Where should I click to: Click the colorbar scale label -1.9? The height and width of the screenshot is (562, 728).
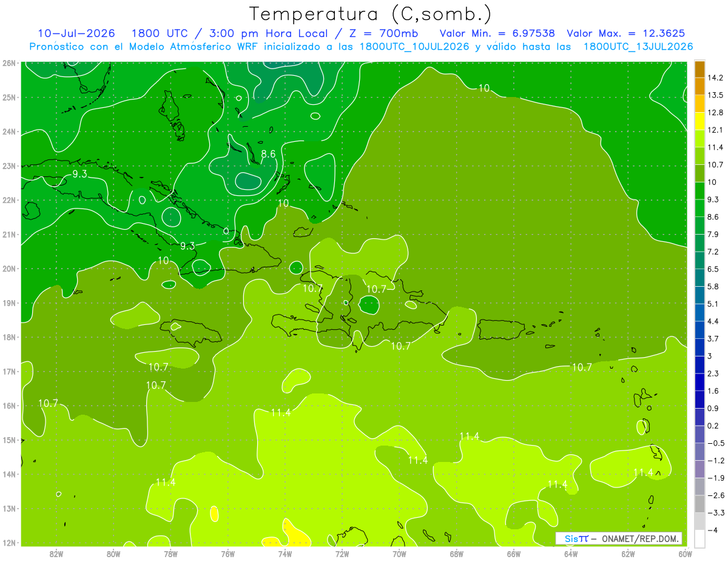716,477
